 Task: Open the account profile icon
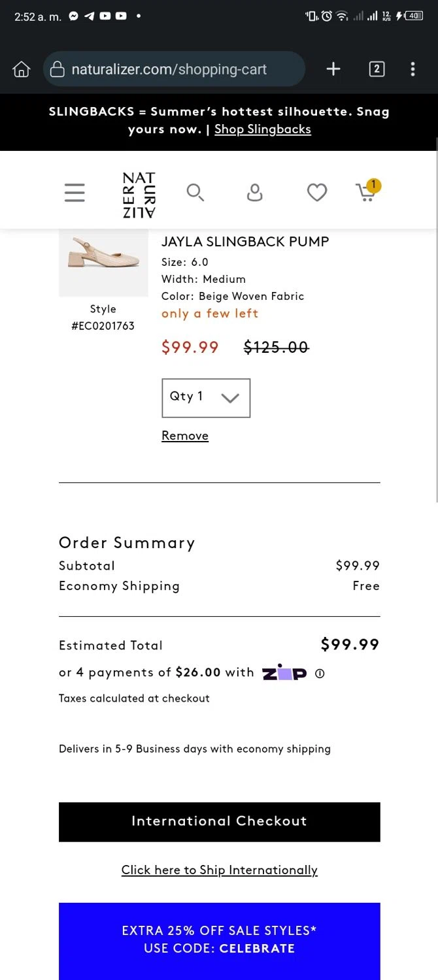tap(254, 192)
